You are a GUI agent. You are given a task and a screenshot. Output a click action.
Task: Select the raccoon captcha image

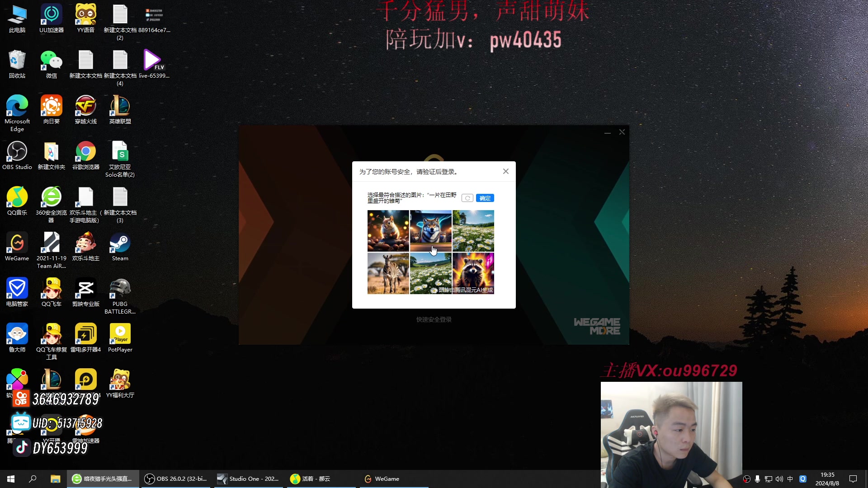point(473,273)
